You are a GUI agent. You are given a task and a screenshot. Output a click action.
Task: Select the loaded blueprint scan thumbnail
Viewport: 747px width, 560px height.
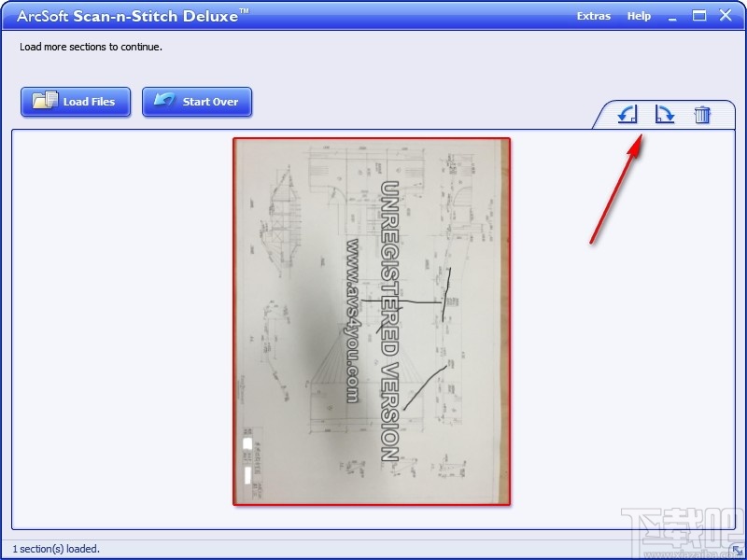(x=372, y=321)
